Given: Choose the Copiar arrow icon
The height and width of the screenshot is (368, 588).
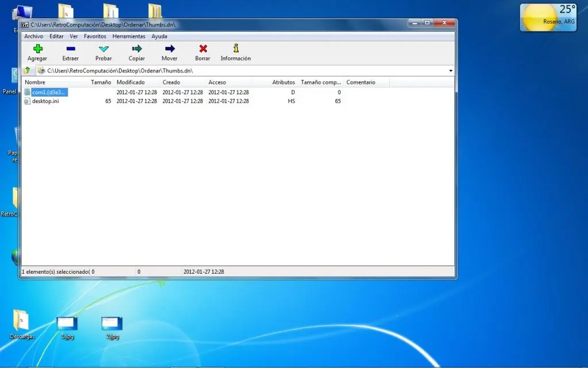Looking at the screenshot, I should click(137, 48).
